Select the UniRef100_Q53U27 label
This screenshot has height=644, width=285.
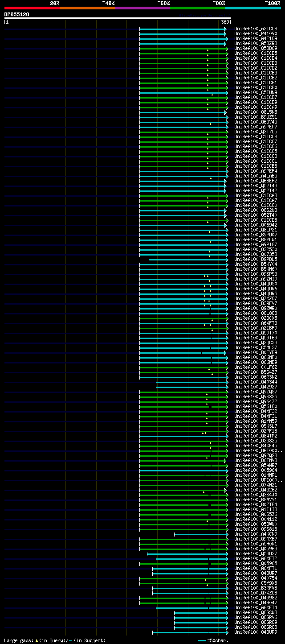pyautogui.click(x=256, y=553)
